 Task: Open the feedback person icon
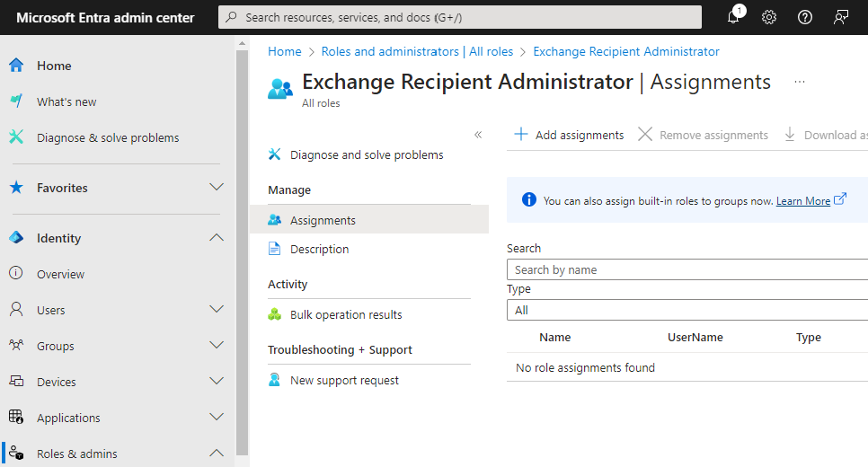point(841,17)
